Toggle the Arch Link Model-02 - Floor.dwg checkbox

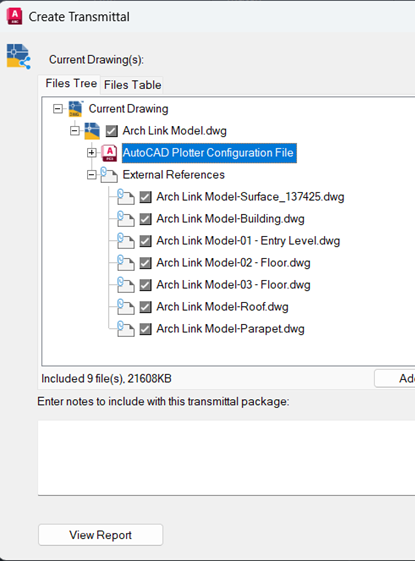coord(145,263)
